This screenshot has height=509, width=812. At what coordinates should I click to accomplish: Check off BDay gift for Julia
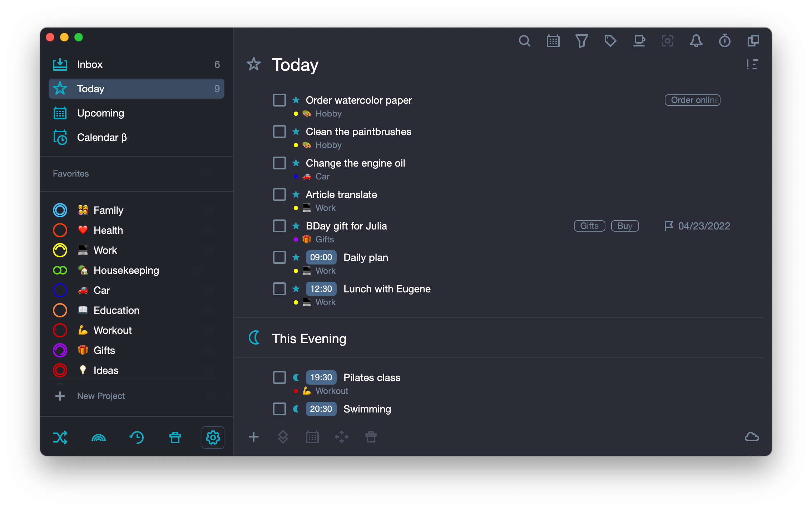point(279,226)
